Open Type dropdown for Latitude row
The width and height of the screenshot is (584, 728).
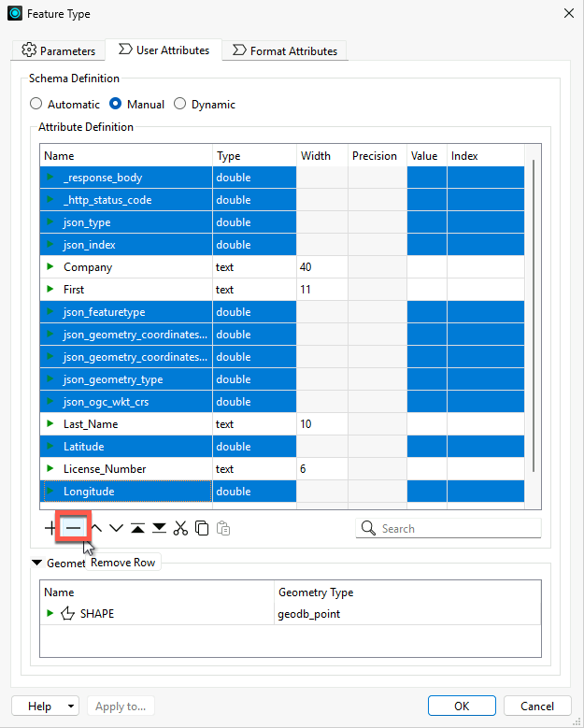[x=254, y=446]
